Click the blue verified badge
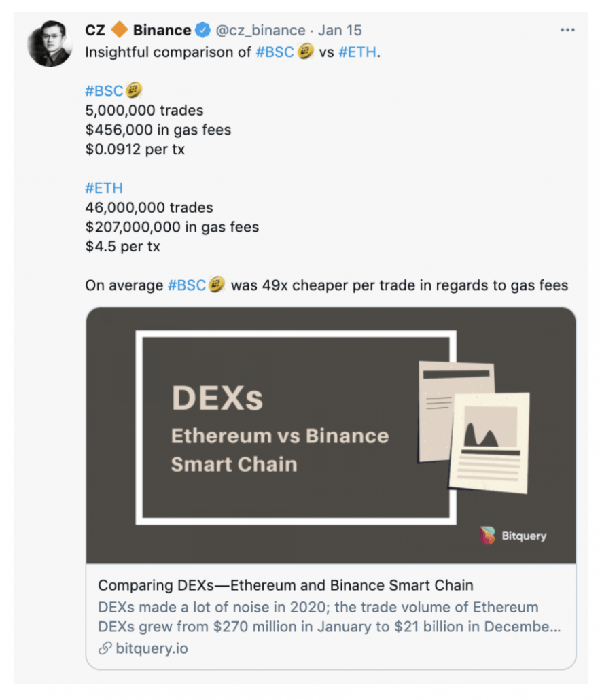 tap(202, 30)
